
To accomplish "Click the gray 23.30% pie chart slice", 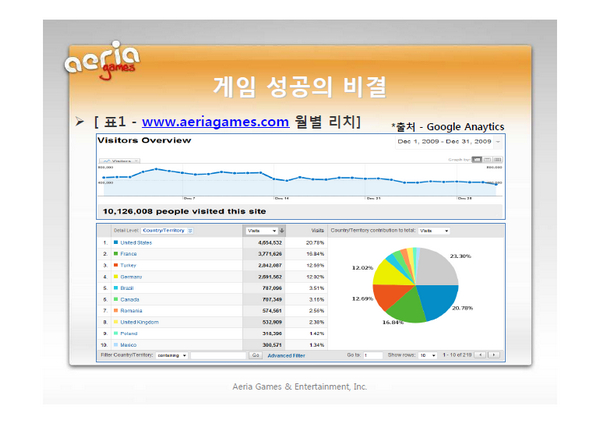I will 436,266.
